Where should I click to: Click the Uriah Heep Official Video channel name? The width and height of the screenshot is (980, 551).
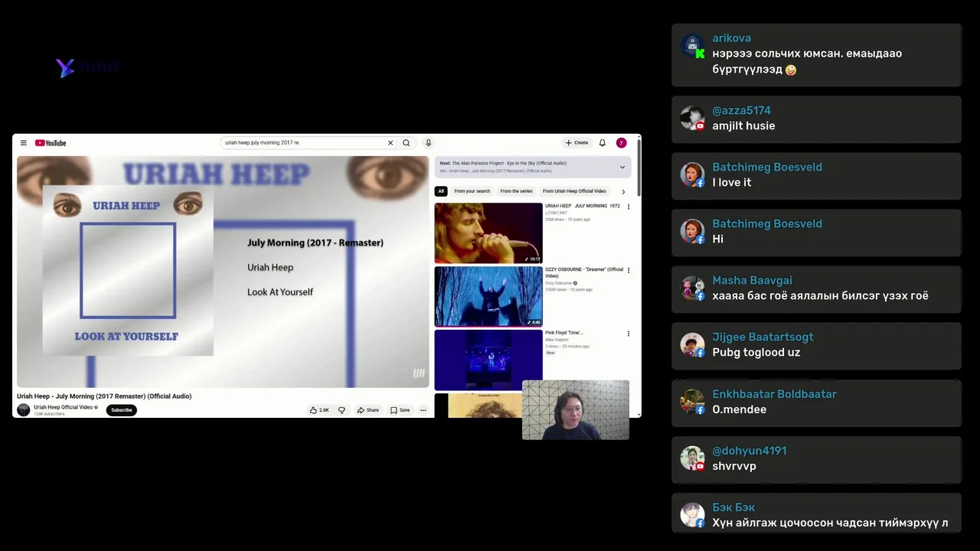pyautogui.click(x=64, y=407)
